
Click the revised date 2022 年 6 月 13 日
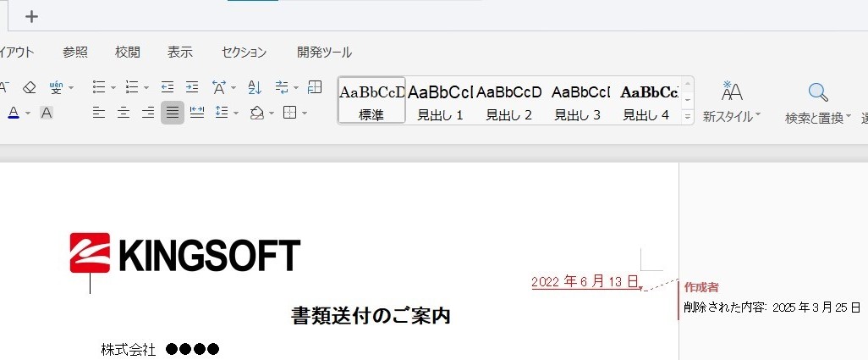tap(585, 281)
